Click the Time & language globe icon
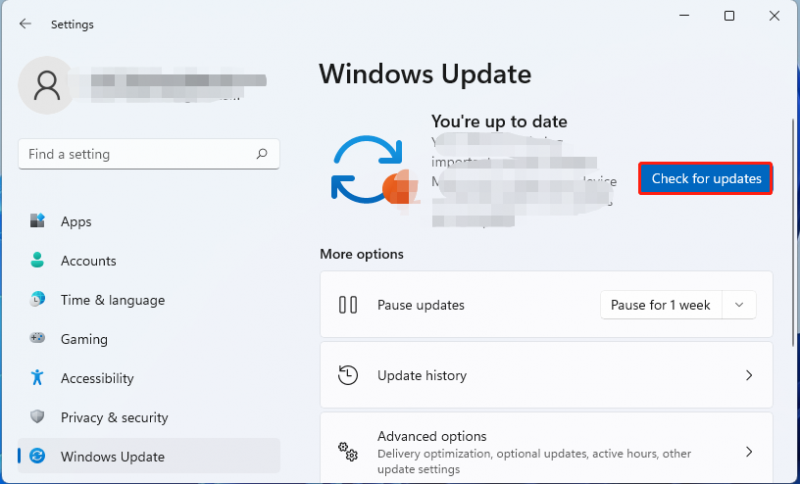This screenshot has height=484, width=800. (x=37, y=299)
